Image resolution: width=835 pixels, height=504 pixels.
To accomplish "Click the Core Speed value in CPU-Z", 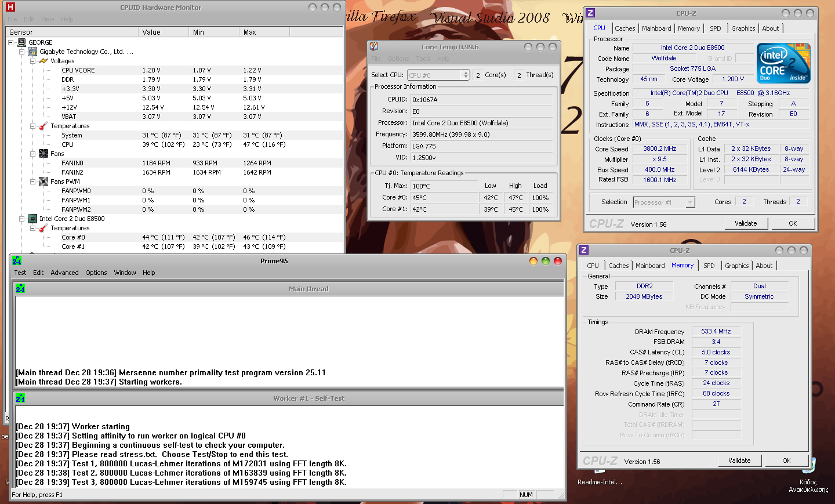I will (x=660, y=148).
